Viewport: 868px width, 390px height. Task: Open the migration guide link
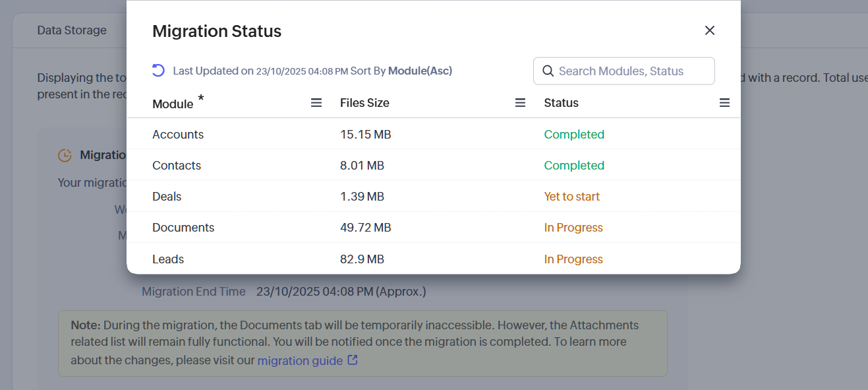300,360
